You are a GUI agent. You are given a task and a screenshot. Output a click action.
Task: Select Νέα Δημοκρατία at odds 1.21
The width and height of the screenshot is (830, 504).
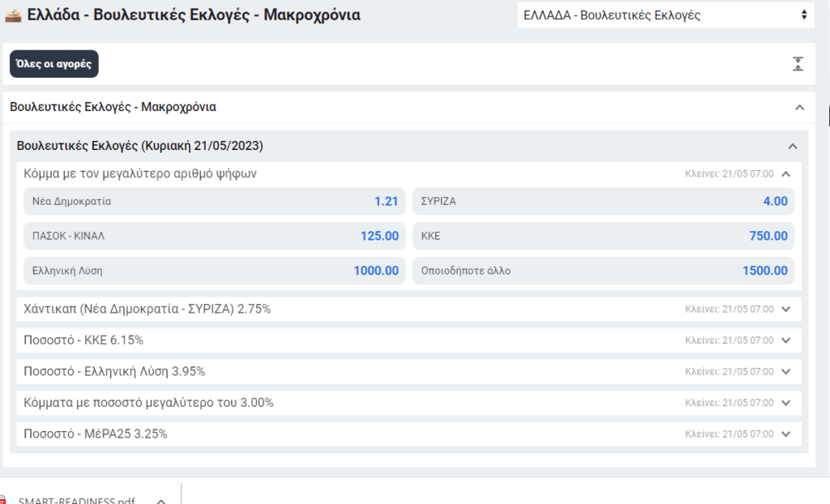214,201
